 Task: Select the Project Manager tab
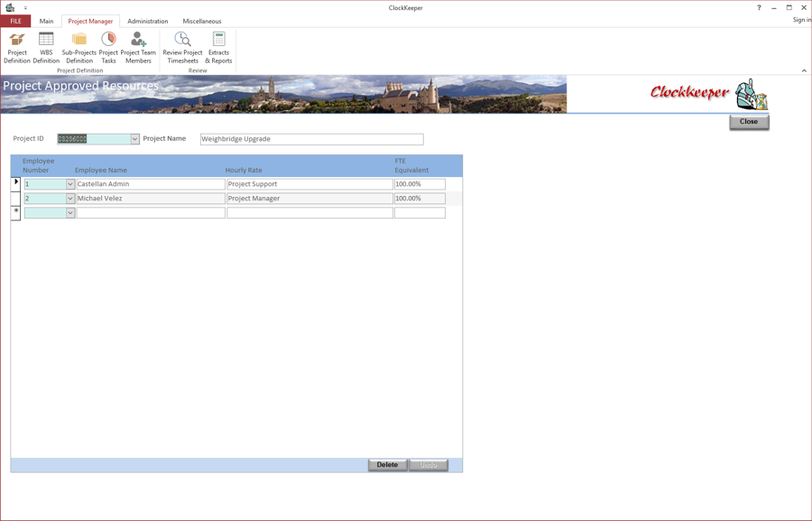pyautogui.click(x=90, y=22)
